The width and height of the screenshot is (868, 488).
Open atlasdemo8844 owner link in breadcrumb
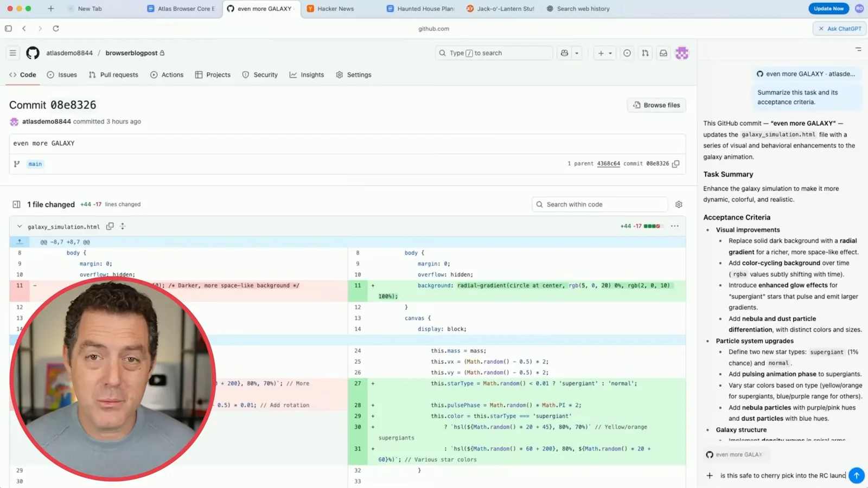[69, 53]
